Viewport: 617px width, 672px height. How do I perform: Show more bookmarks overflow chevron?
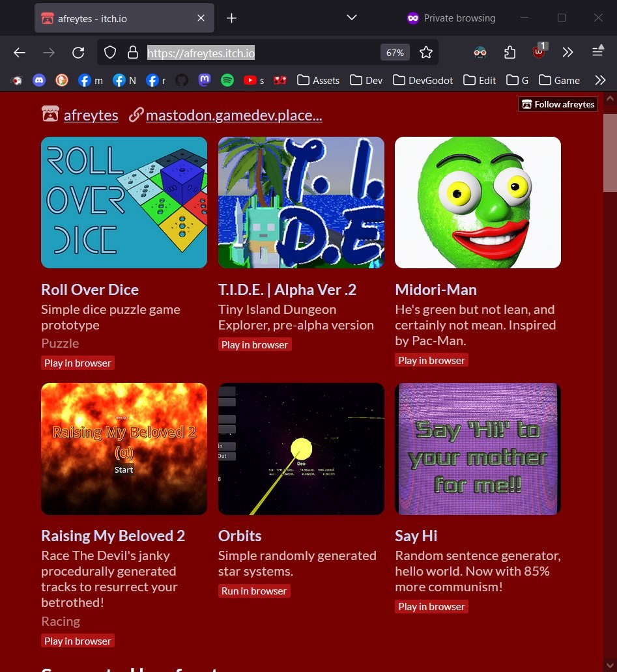coord(600,80)
